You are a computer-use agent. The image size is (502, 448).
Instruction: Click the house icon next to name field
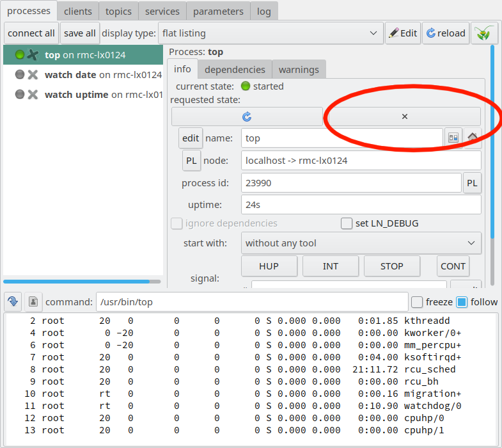pos(473,138)
